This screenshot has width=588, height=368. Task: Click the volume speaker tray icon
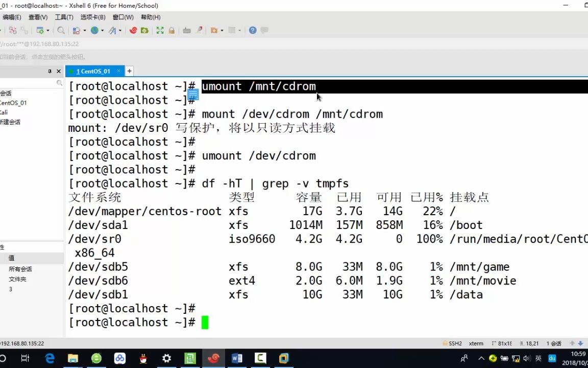(527, 358)
